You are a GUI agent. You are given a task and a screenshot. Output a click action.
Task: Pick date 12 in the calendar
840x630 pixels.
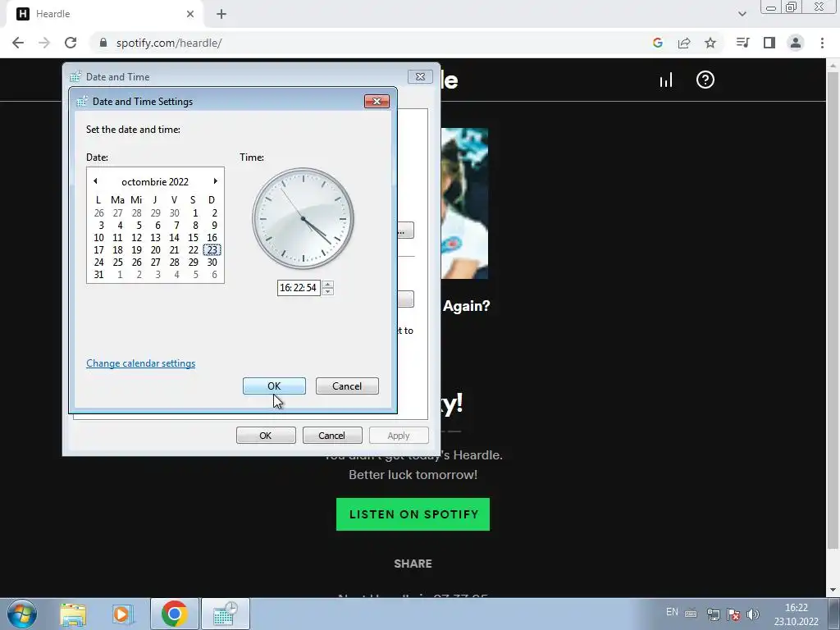coord(137,237)
